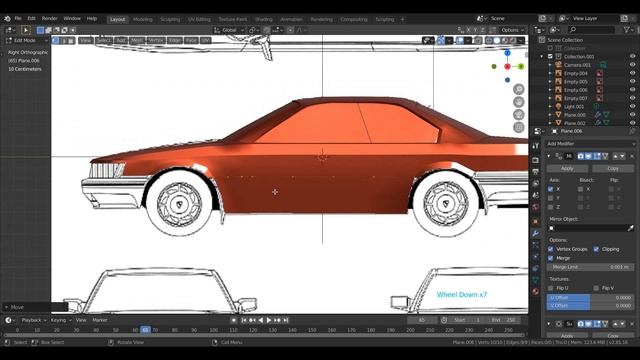640x360 pixels.
Task: Open the Output properties tab icon
Action: click(536, 172)
